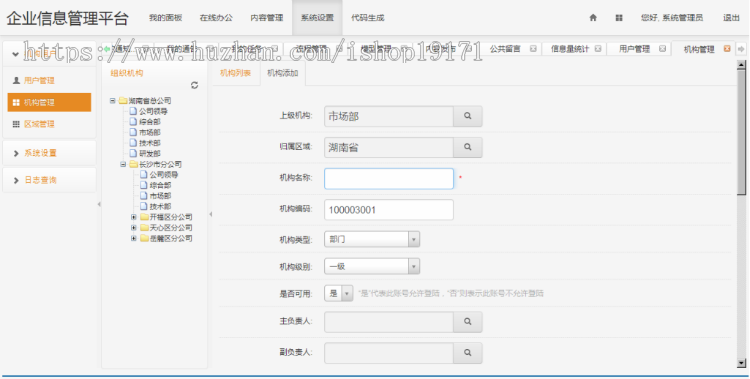
Task: Click the empty 主负责人 field
Action: click(389, 322)
